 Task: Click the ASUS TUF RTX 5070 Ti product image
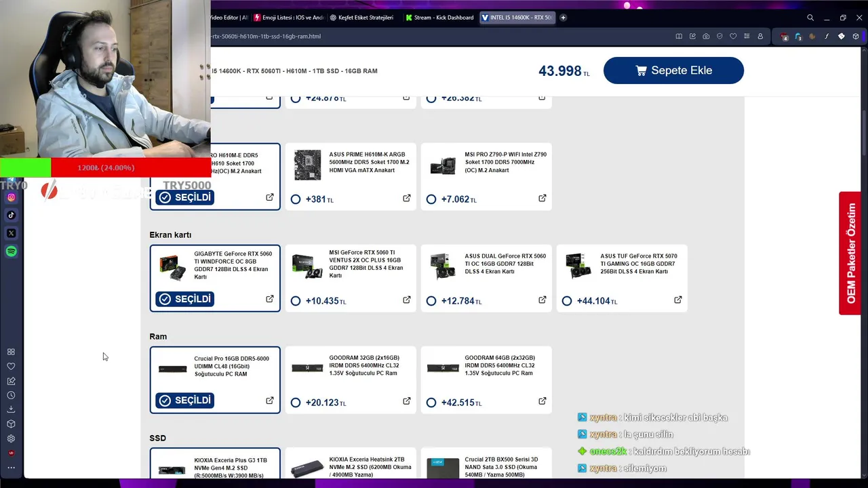[x=578, y=266]
